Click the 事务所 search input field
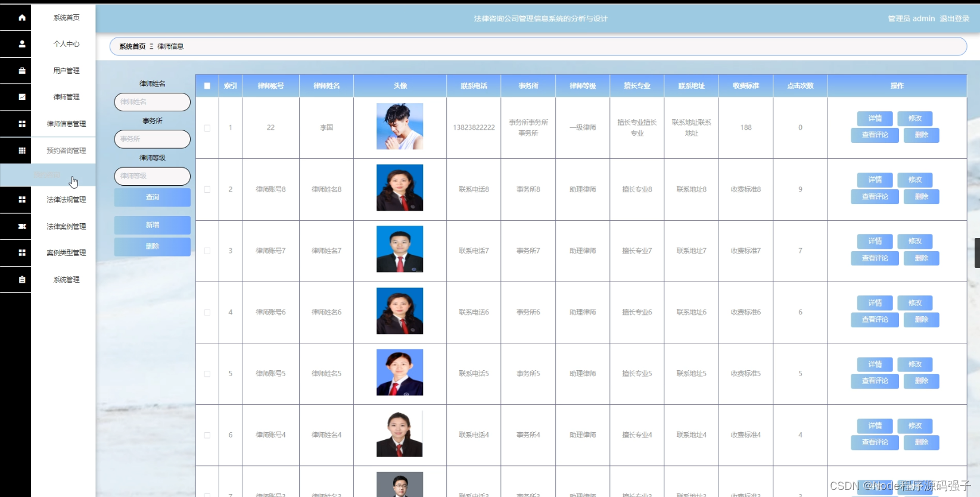 coord(153,139)
